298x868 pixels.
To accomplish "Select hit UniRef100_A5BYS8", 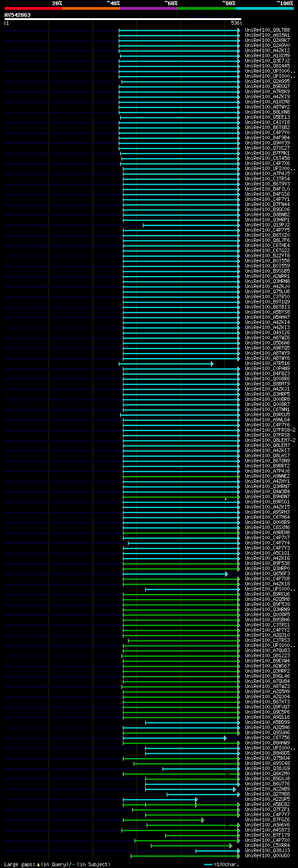I will 267,312.
